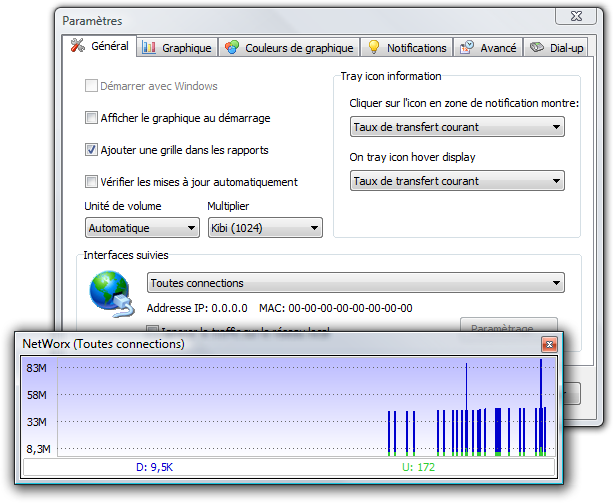This screenshot has width=613, height=503.
Task: Select the Dial-up tab
Action: [x=556, y=48]
